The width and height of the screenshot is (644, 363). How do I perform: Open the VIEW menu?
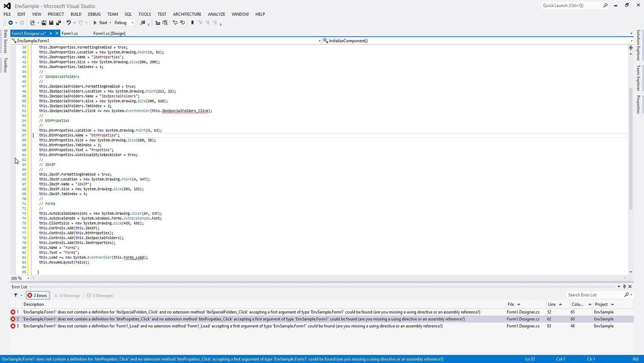(x=37, y=14)
